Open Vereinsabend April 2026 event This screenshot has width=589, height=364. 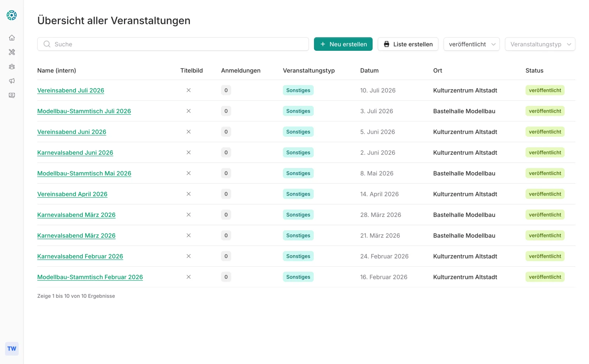[x=72, y=194]
